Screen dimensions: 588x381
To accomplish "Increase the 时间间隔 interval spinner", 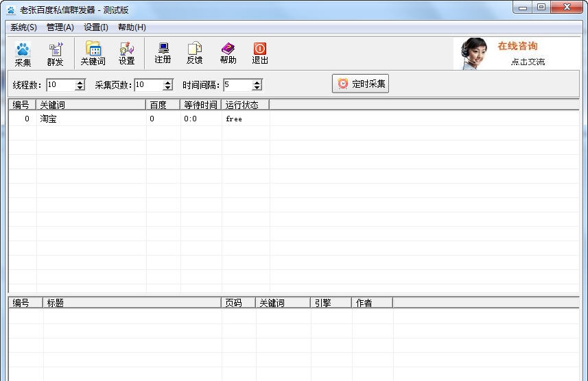I will point(257,82).
